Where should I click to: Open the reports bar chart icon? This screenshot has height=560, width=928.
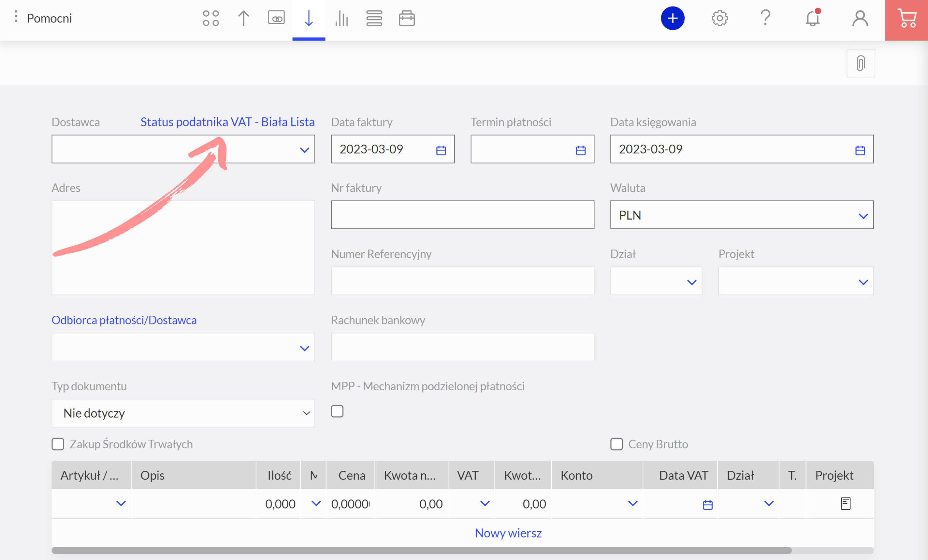(341, 18)
